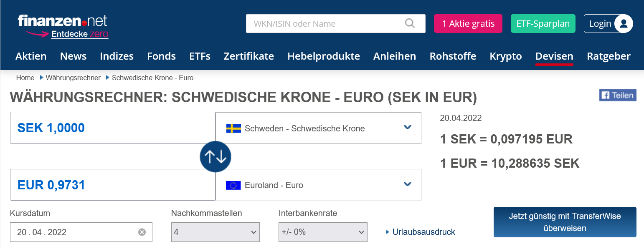Click the 1 Aktie gratis button

point(468,24)
